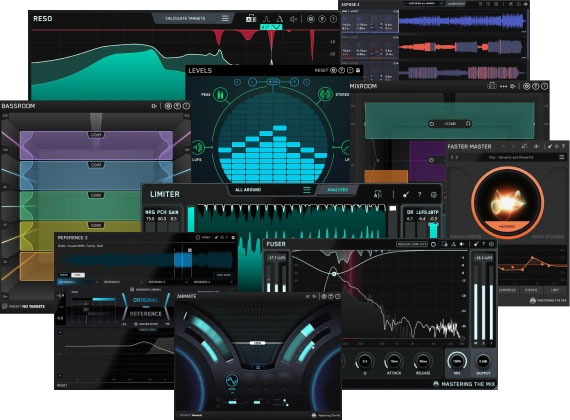
Task: Switch to ANALYZED tab in LIMITER
Action: click(338, 190)
